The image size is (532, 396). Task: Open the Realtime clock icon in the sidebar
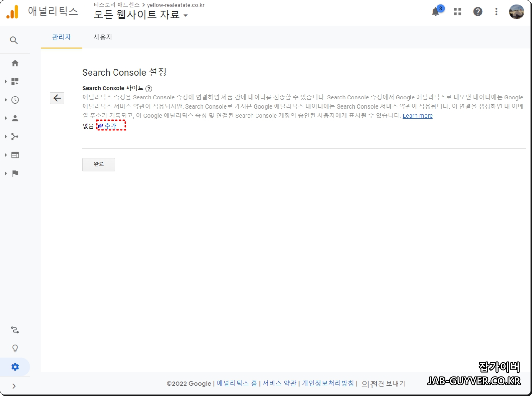(x=15, y=100)
